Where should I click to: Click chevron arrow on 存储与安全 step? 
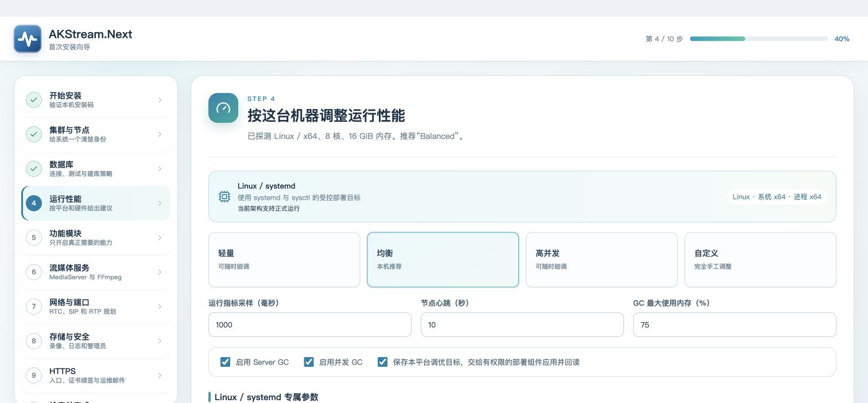160,341
